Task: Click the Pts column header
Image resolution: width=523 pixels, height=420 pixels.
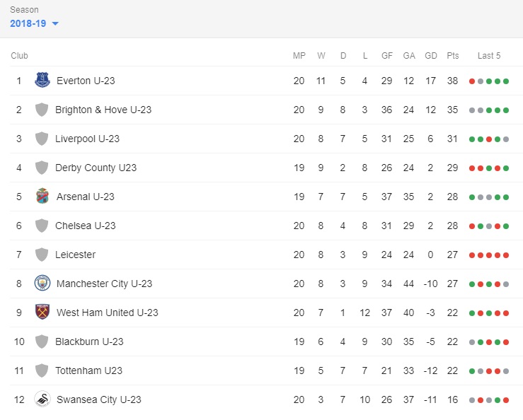Action: tap(453, 56)
